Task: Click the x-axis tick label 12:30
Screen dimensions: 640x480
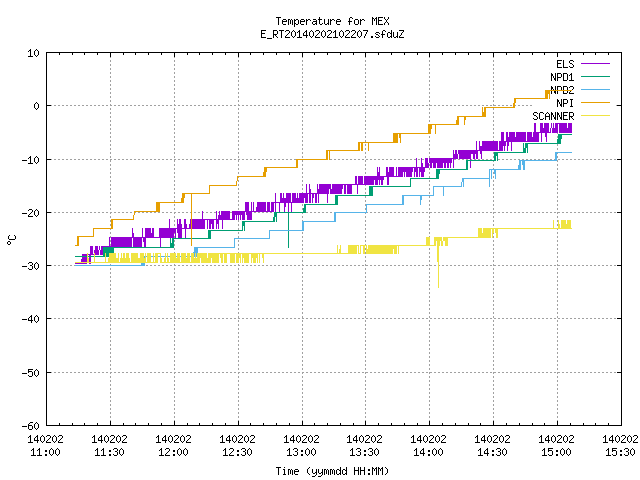Action: point(237,452)
